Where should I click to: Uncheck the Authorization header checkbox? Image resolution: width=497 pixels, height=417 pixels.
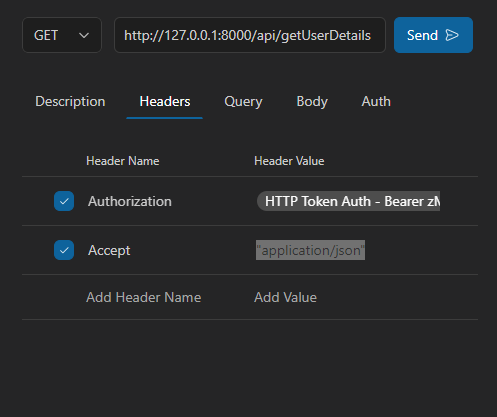point(64,201)
